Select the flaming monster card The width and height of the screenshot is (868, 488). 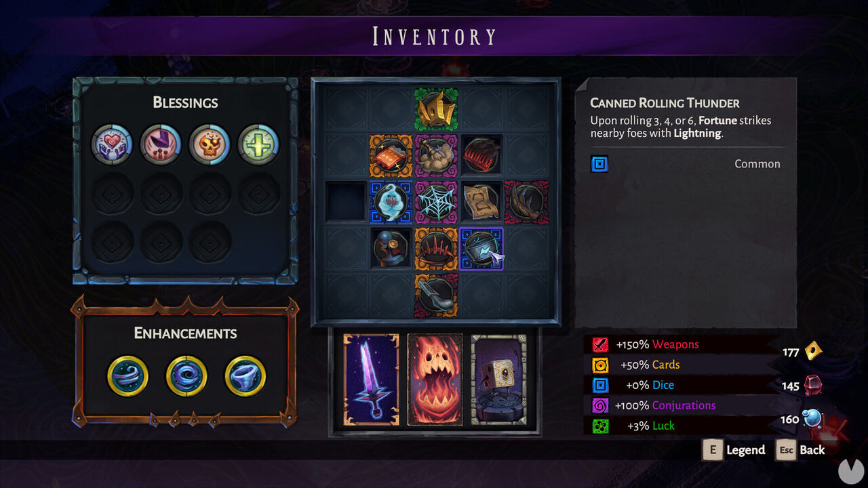click(435, 380)
